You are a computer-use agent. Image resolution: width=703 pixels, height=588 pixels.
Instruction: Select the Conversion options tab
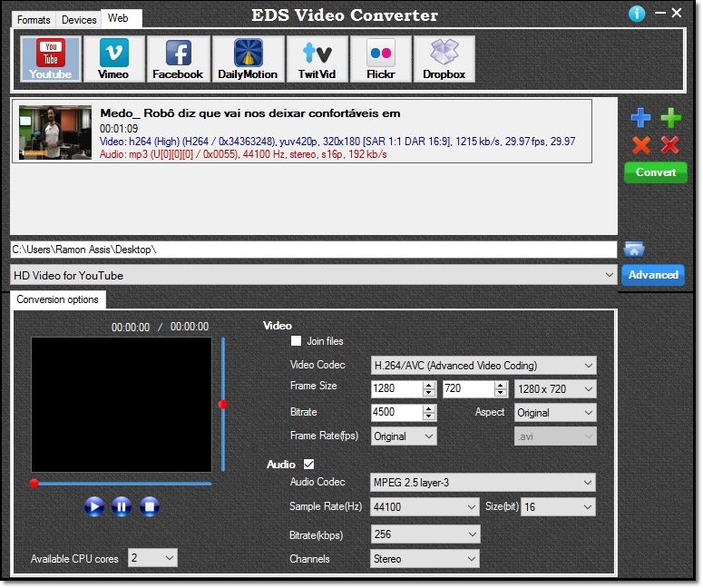pyautogui.click(x=57, y=299)
